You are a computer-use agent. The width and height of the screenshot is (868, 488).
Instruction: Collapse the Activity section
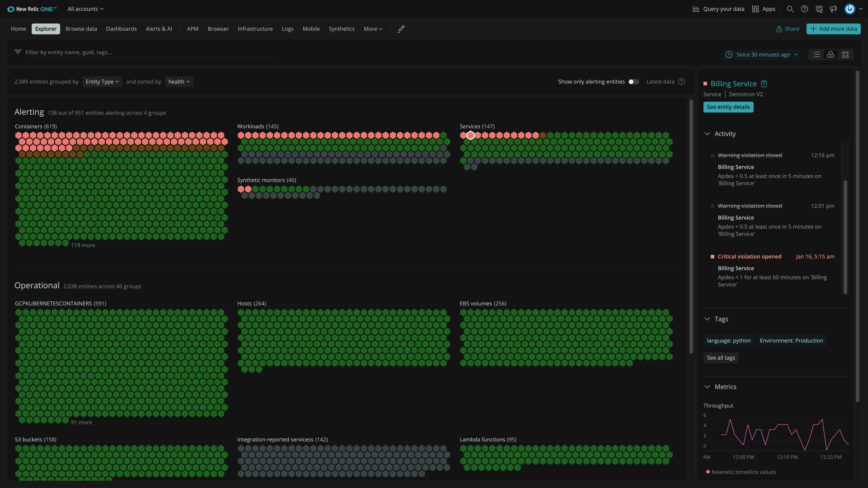[707, 134]
